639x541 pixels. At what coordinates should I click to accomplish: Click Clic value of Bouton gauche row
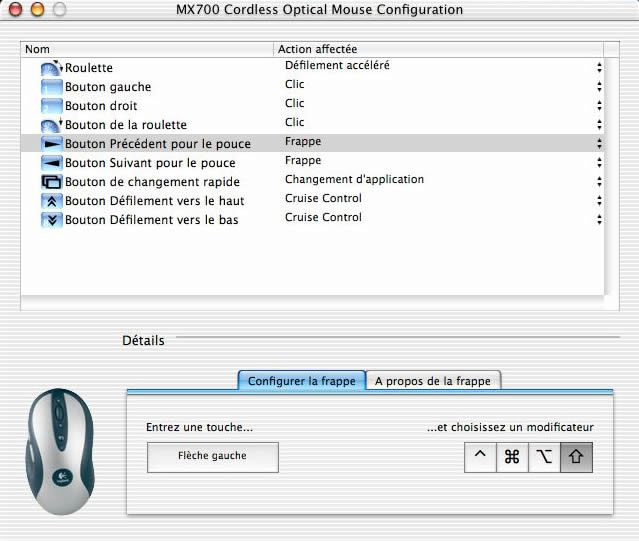(295, 84)
